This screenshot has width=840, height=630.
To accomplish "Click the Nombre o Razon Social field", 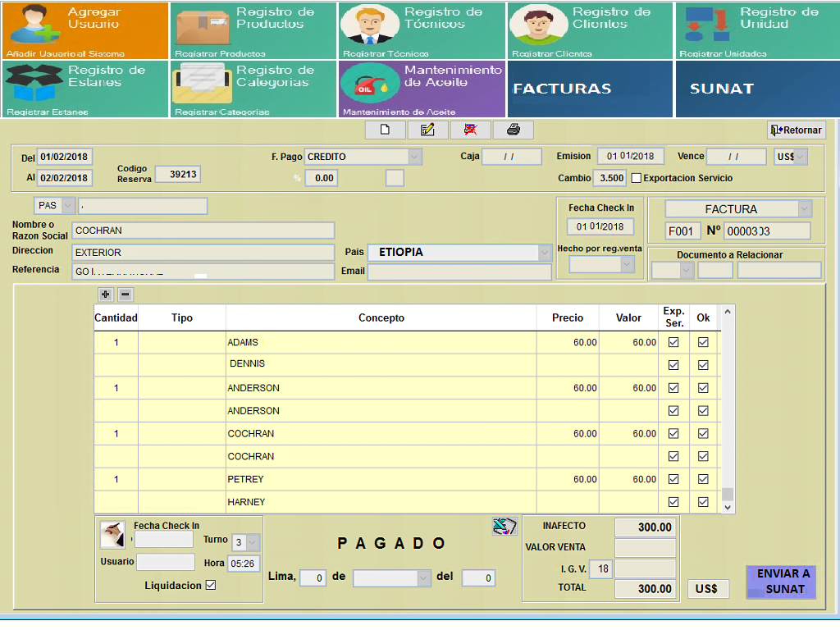I will tap(203, 231).
